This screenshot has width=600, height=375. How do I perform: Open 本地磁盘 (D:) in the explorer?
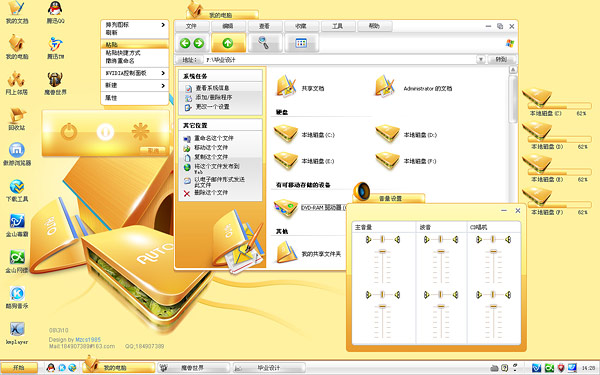tap(406, 134)
